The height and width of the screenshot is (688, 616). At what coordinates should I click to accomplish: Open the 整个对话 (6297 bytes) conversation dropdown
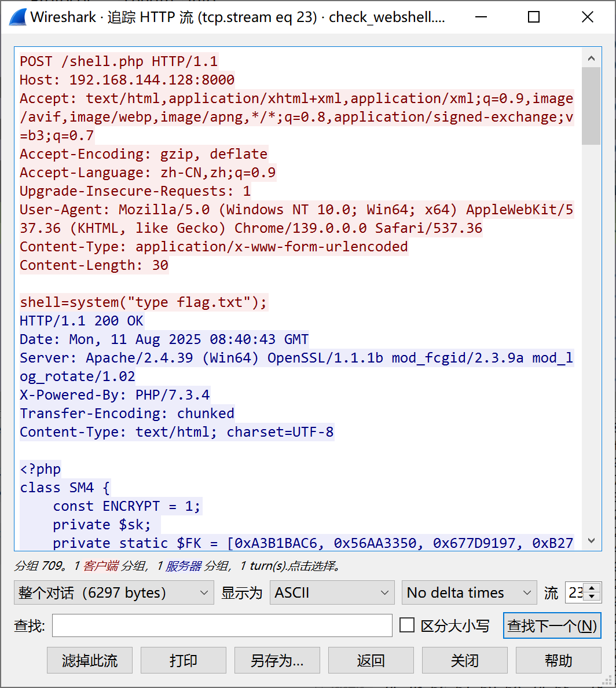(113, 592)
